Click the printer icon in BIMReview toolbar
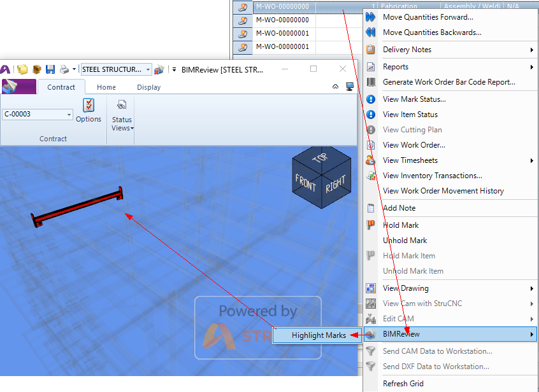The height and width of the screenshot is (392, 539). (x=64, y=69)
